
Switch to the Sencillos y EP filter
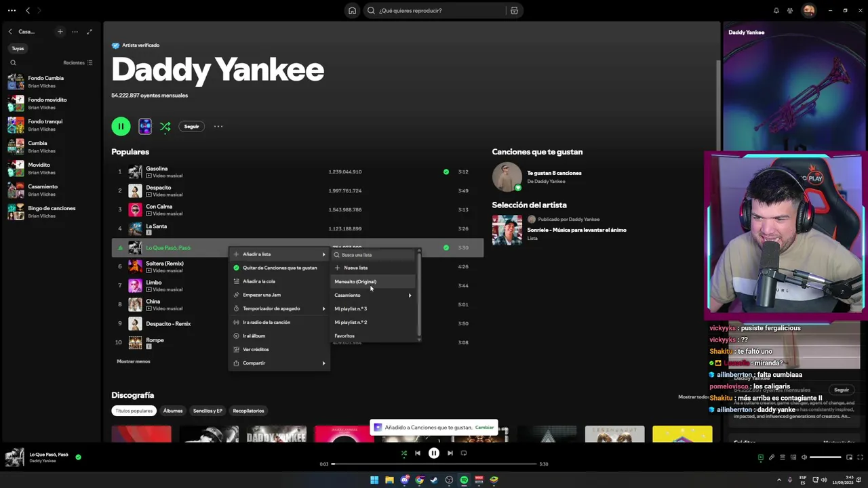tap(208, 411)
